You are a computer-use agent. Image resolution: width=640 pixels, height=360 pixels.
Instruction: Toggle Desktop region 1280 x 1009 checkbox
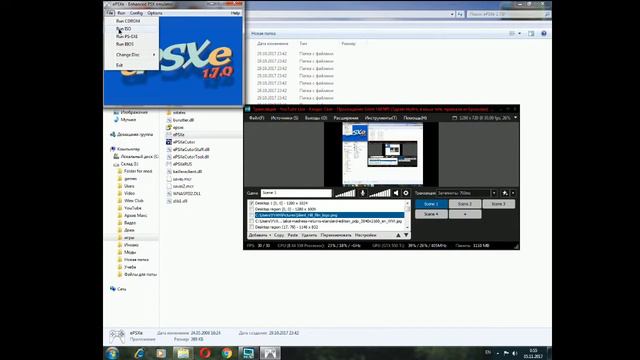tap(251, 209)
